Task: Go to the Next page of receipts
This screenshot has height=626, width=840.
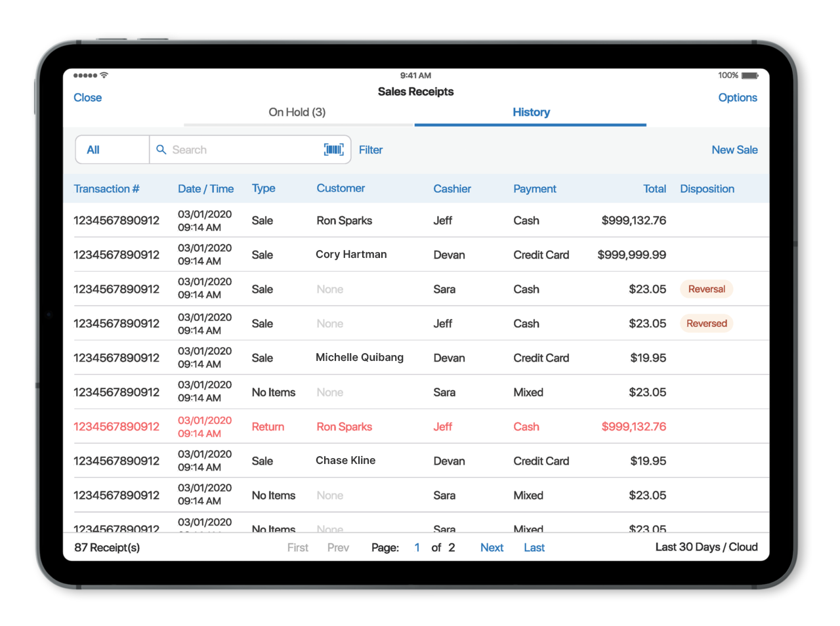Action: (x=492, y=547)
